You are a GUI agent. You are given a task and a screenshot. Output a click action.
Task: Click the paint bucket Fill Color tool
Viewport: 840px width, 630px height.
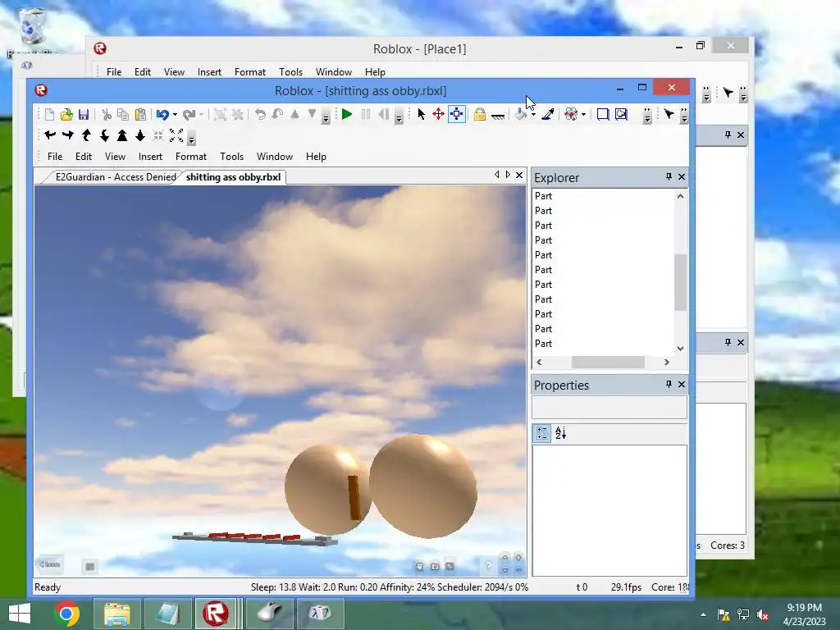[521, 114]
